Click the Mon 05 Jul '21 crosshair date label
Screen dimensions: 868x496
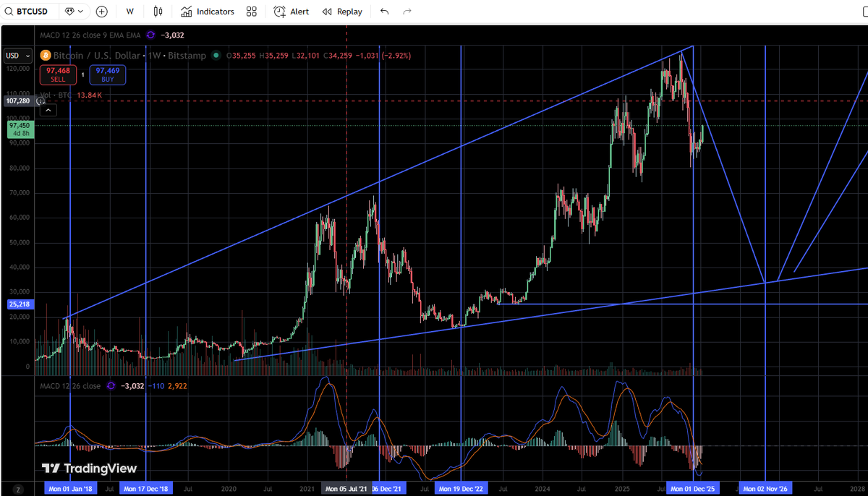point(346,489)
